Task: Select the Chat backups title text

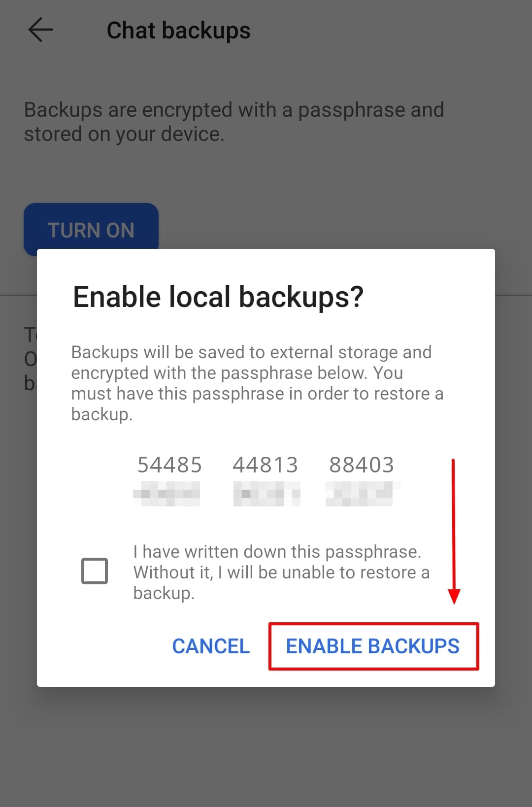Action: 178,30
